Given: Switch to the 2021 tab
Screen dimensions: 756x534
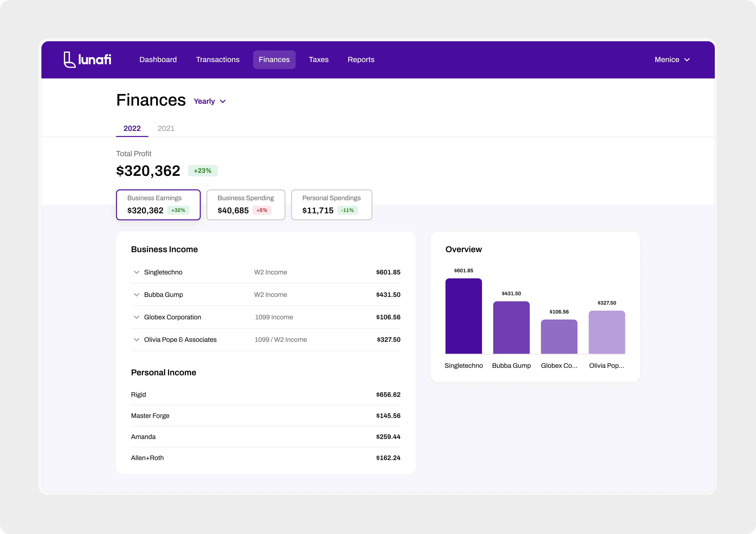Looking at the screenshot, I should 166,128.
